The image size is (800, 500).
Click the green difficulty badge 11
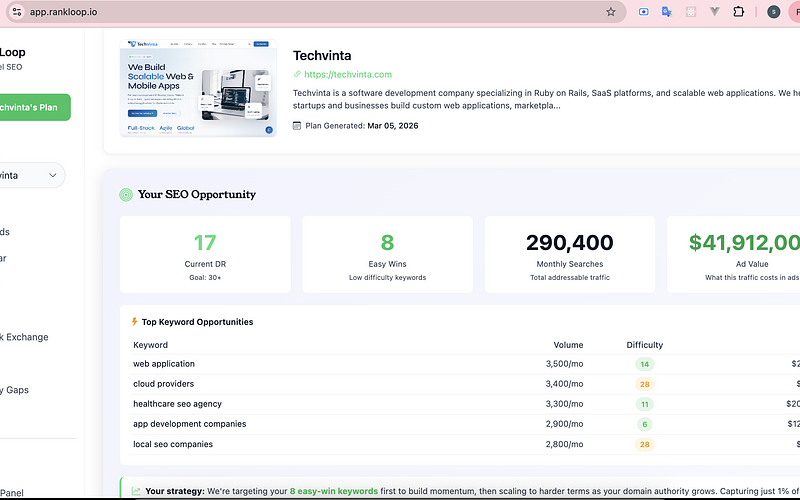[x=644, y=404]
